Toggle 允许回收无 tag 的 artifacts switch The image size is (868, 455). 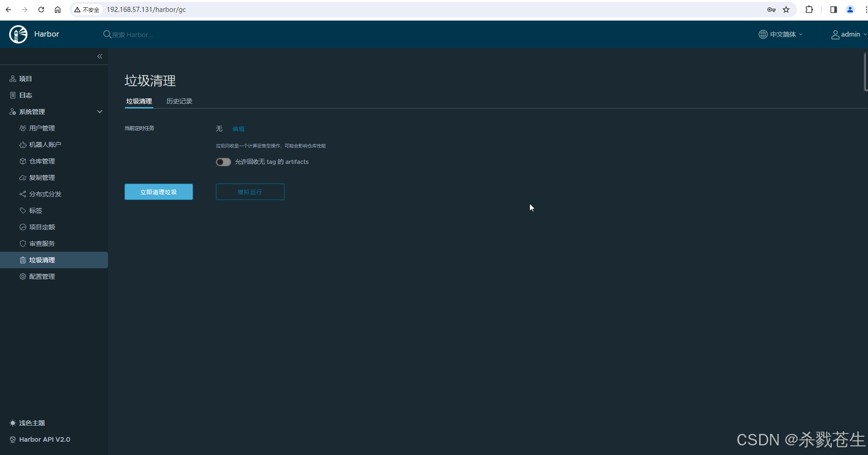tap(223, 162)
